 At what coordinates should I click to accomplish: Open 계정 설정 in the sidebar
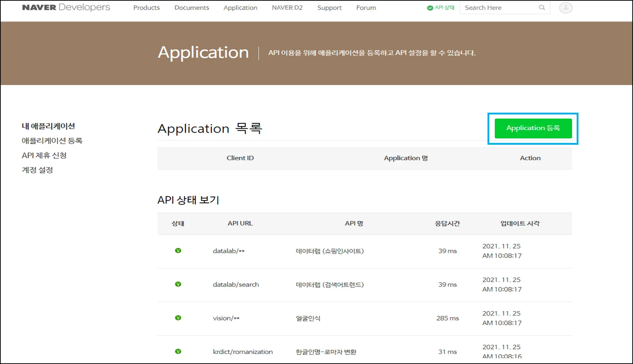37,170
